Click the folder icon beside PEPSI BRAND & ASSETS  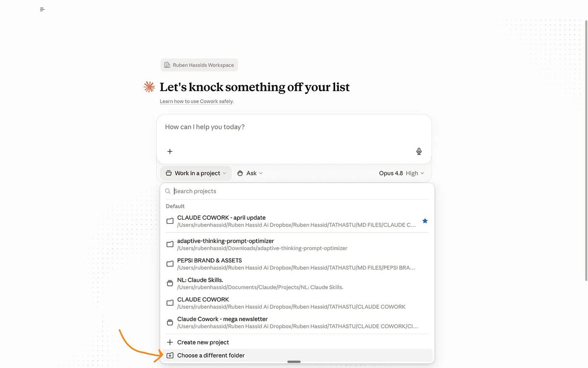point(170,264)
